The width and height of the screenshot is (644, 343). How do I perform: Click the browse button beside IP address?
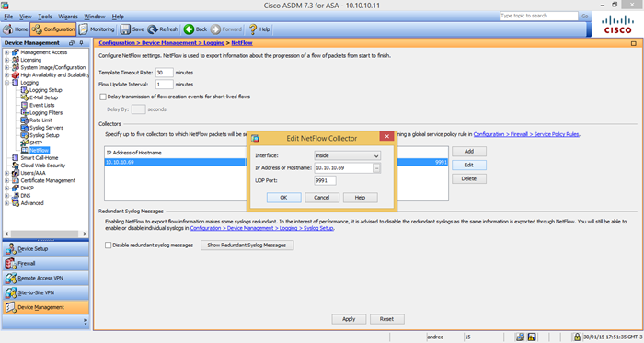[376, 167]
